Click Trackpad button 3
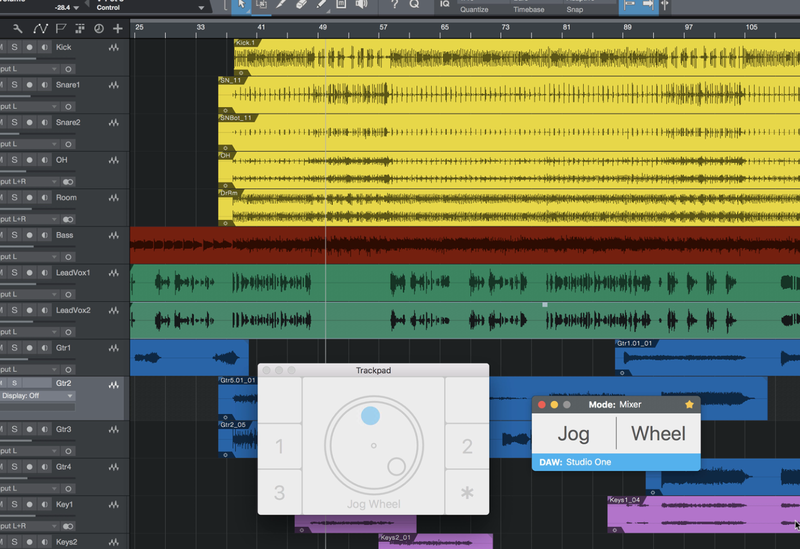 pos(280,492)
